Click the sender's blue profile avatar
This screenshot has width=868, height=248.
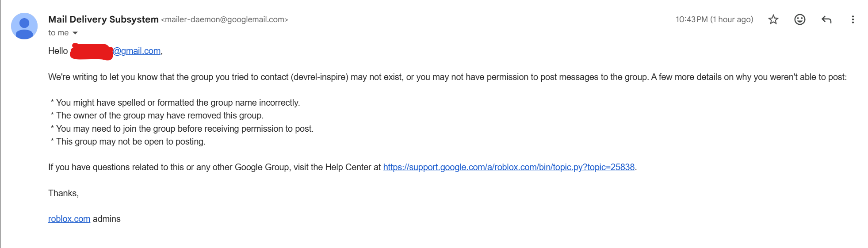pos(24,26)
